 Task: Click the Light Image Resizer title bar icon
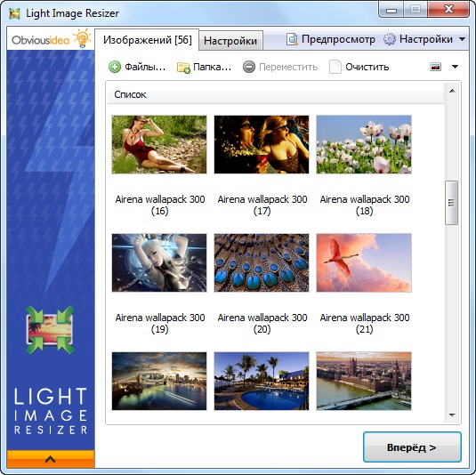(14, 13)
